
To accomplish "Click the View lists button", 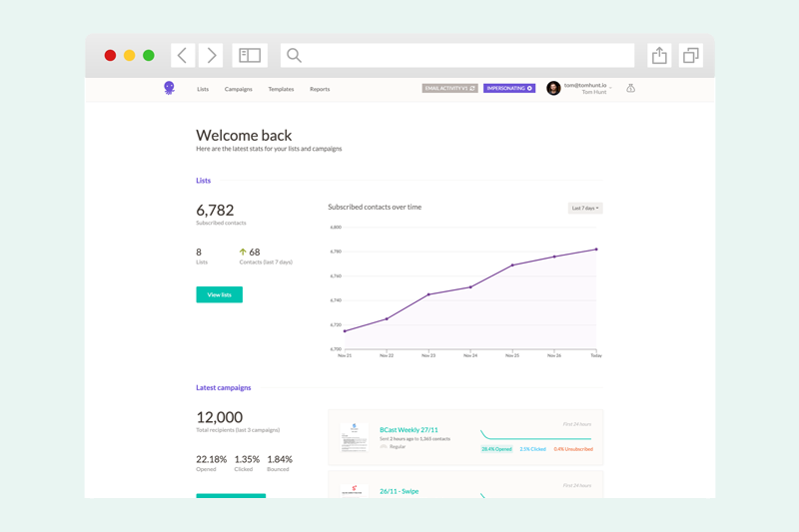I will coord(219,294).
